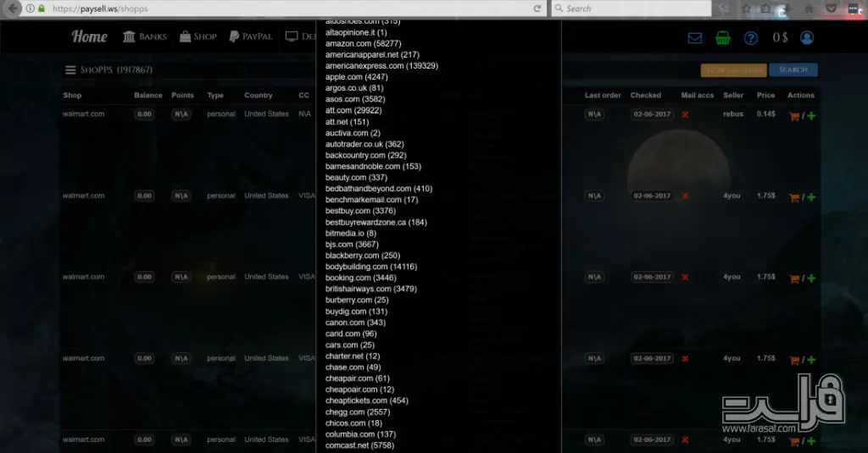Choose britishairways.com (3479) list entry
Image resolution: width=868 pixels, height=453 pixels.
pyautogui.click(x=371, y=289)
